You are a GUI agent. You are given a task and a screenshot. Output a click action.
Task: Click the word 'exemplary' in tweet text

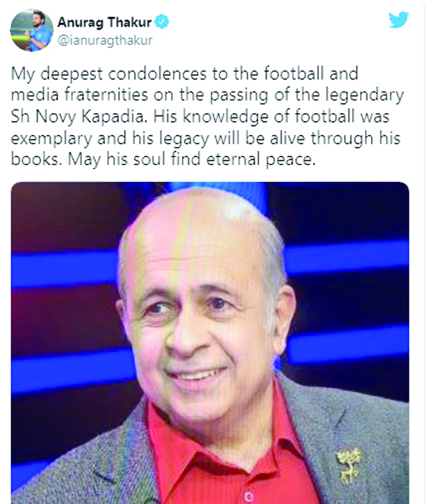click(x=51, y=139)
